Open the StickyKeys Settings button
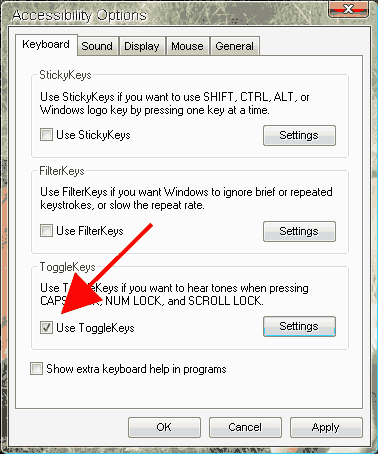 point(299,135)
